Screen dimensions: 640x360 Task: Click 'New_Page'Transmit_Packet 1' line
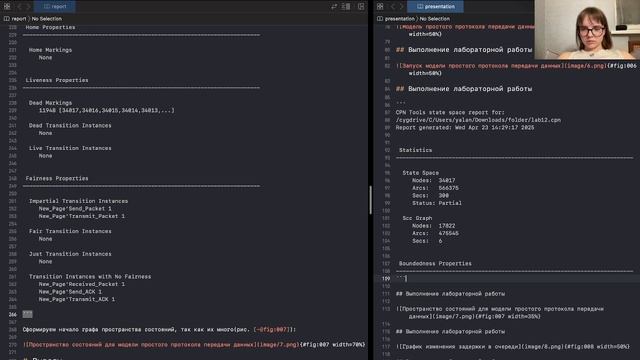[82, 216]
